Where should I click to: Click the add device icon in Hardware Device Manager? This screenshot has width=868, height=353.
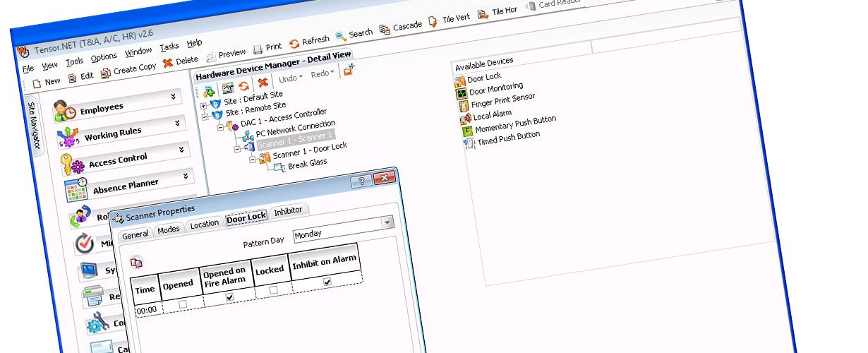pos(209,91)
